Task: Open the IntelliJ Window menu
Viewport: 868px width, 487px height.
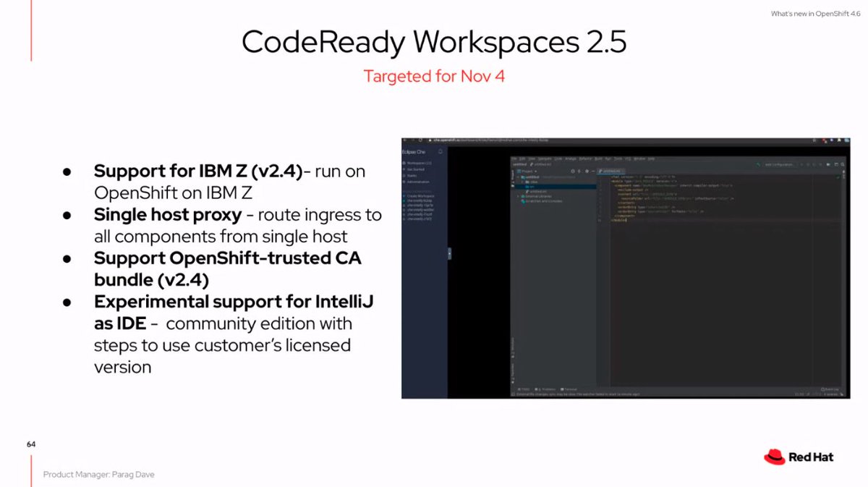Action: [x=639, y=158]
